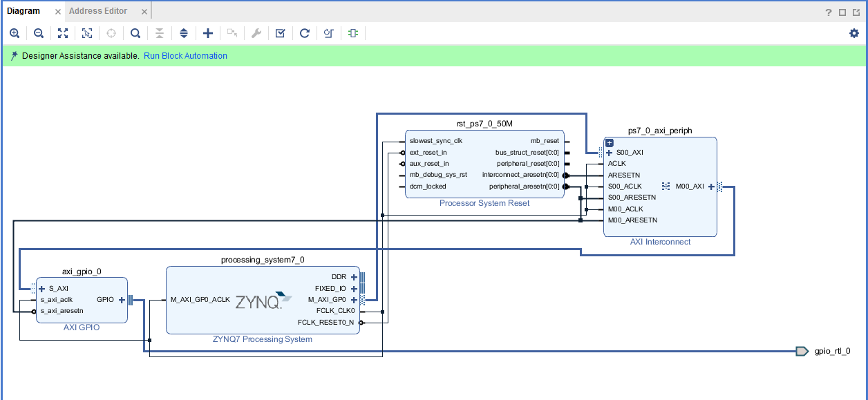Click the green chip-shaped toolbar icon
Screen dimensions: 868x400
[353, 33]
